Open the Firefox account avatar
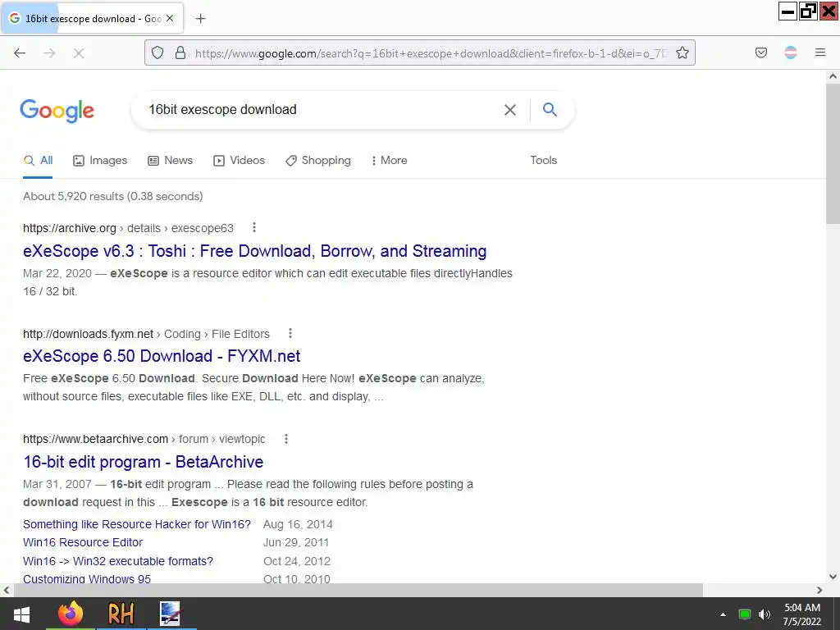The height and width of the screenshot is (630, 840). tap(791, 52)
